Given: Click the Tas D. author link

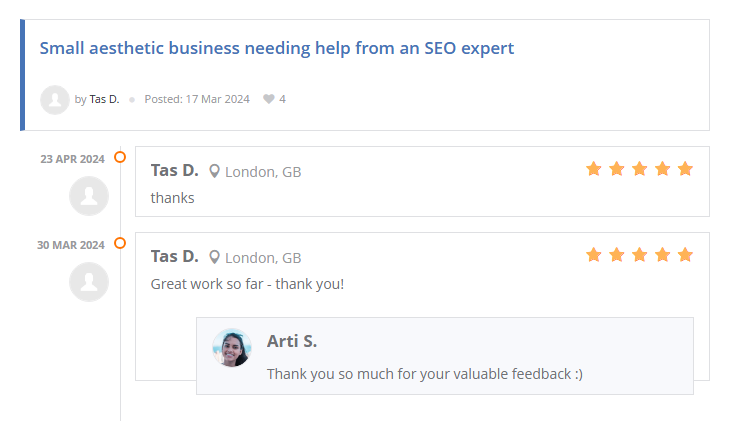Looking at the screenshot, I should [104, 99].
